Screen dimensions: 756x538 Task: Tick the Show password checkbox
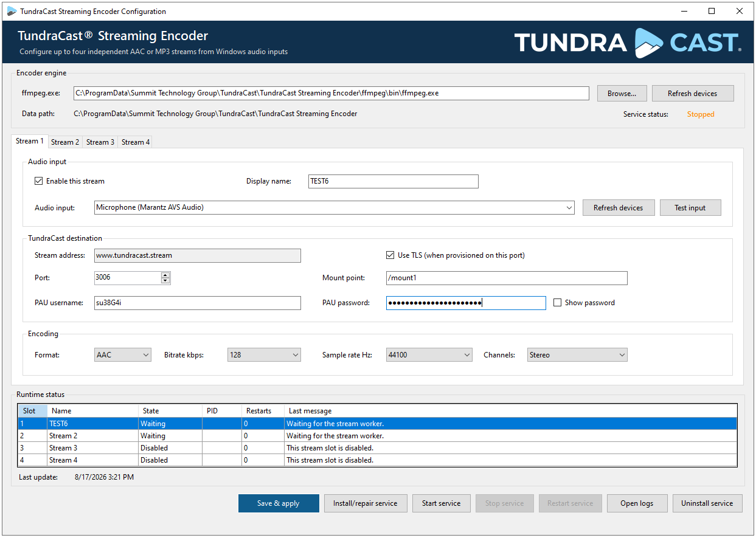tap(557, 303)
